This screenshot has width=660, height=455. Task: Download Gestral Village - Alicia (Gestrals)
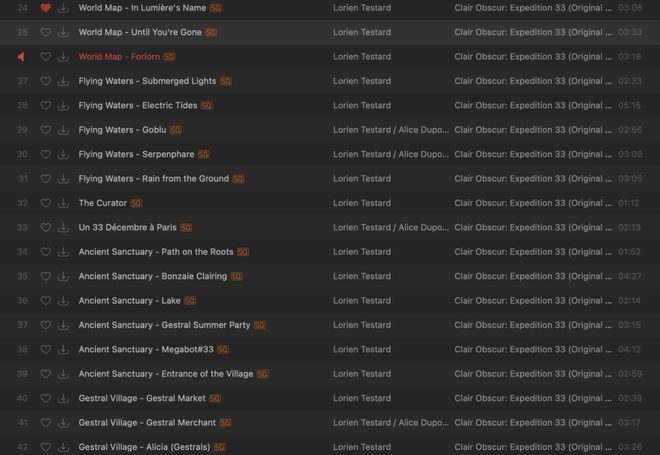point(63,447)
